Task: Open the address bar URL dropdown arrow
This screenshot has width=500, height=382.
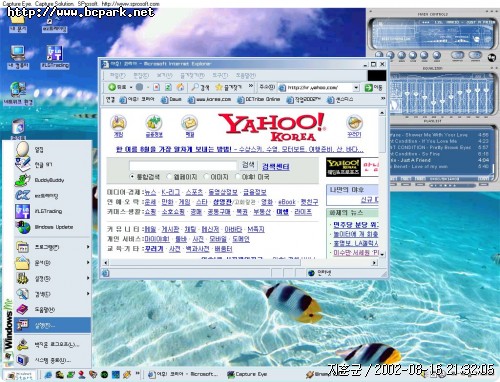Action: [x=356, y=88]
